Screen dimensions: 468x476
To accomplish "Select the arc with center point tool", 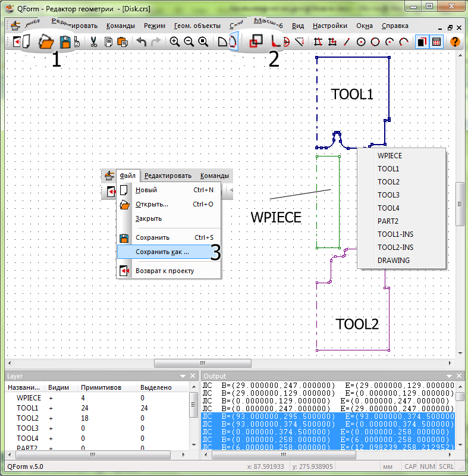I will tap(390, 42).
